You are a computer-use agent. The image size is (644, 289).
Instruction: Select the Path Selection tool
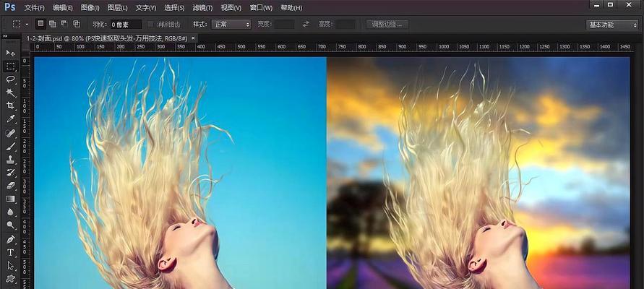click(x=11, y=265)
